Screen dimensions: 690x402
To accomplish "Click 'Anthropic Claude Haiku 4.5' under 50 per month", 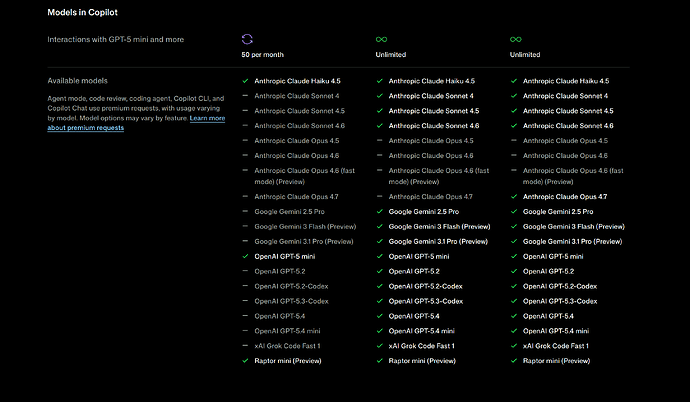I will (x=297, y=81).
